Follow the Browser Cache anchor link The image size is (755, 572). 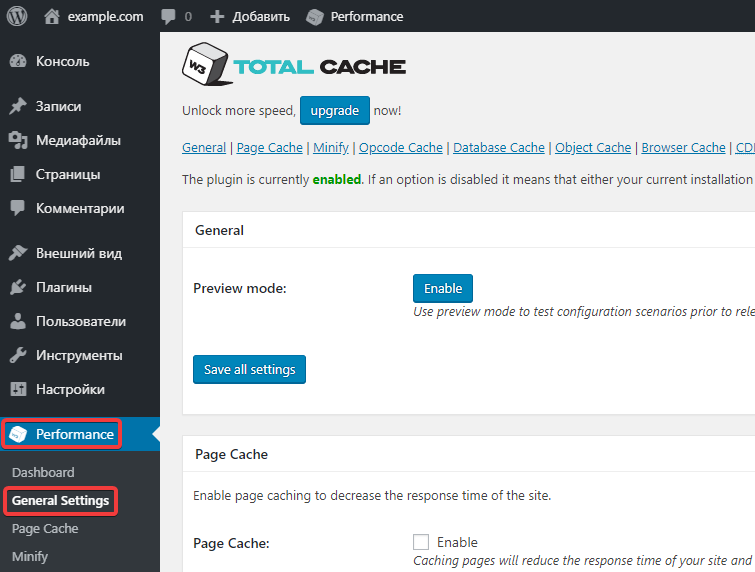click(683, 147)
